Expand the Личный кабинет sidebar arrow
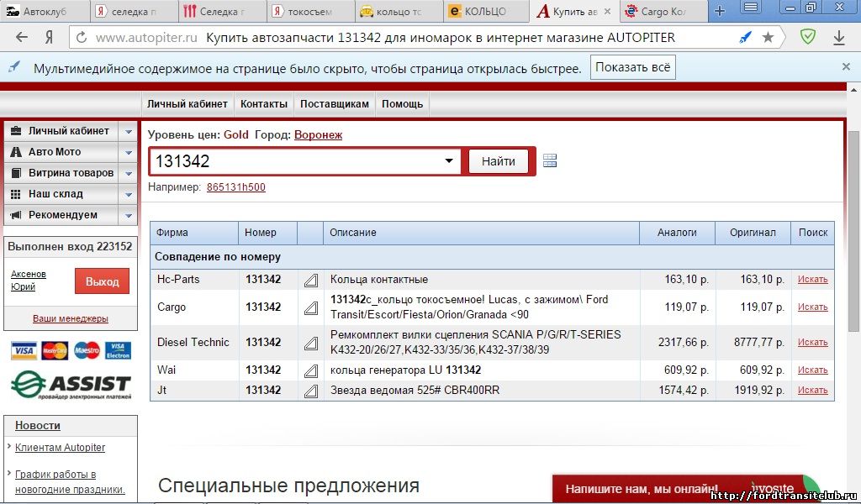Screen dimensions: 861x504 click(128, 132)
